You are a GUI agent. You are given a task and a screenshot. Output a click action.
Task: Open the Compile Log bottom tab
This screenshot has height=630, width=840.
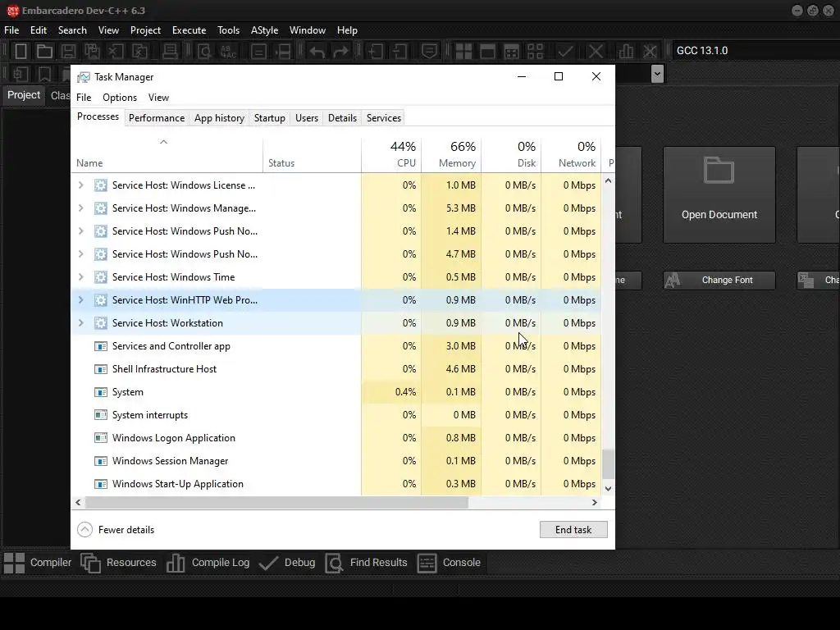[208, 563]
